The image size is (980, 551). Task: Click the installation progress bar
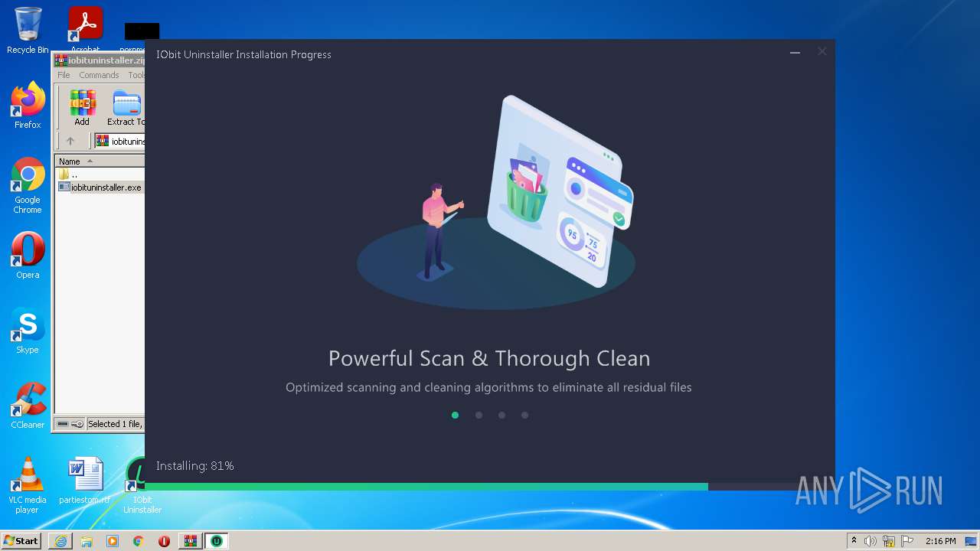(x=490, y=487)
